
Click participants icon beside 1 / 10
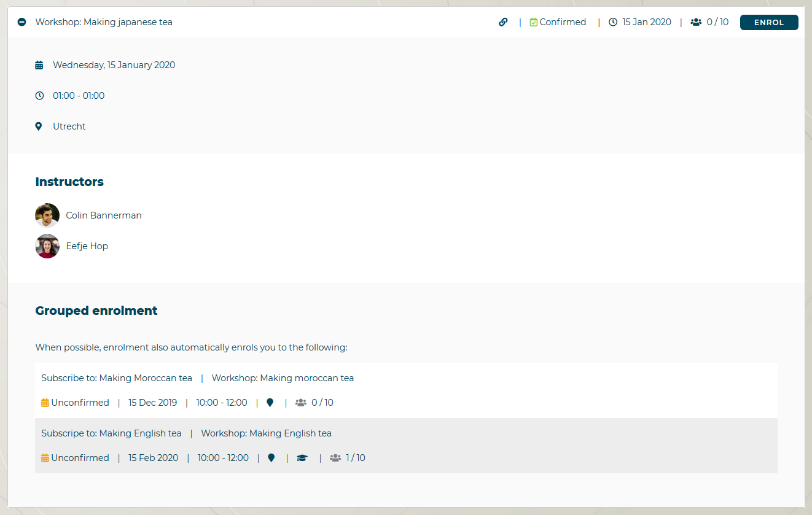[335, 458]
